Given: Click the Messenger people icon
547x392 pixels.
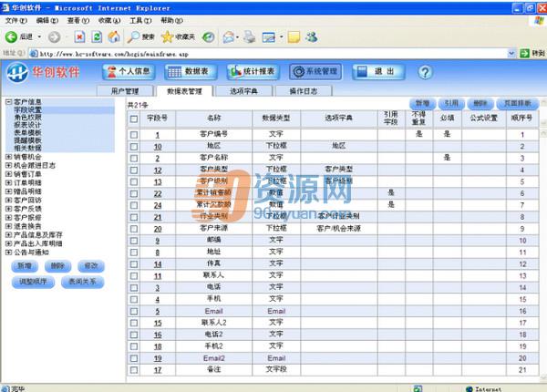Looking at the screenshot, I should pos(311,36).
